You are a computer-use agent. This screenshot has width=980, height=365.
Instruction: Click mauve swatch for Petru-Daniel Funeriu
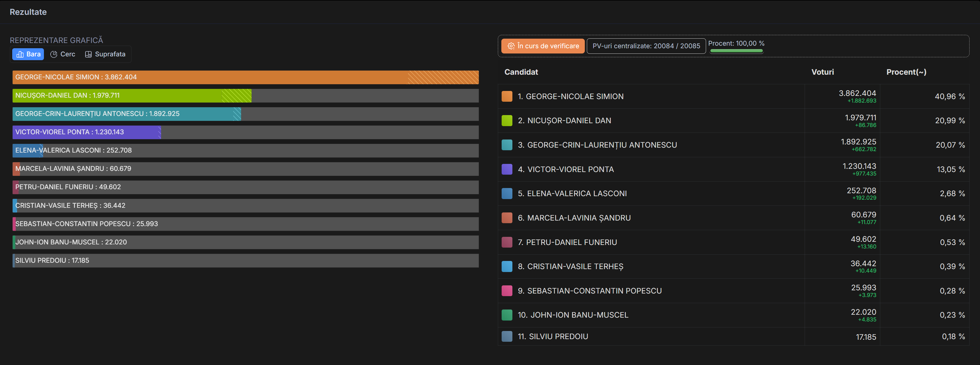507,242
